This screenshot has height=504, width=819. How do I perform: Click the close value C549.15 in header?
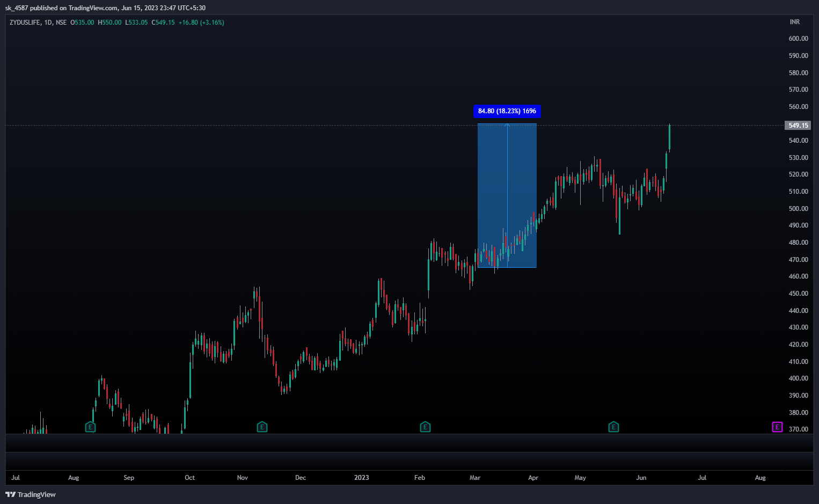point(163,23)
